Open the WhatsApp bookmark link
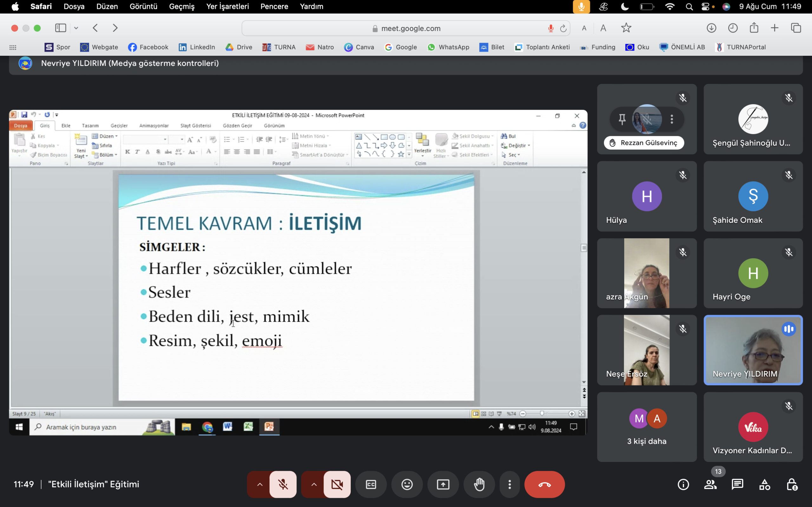Screen dimensions: 812x507 pos(448,47)
